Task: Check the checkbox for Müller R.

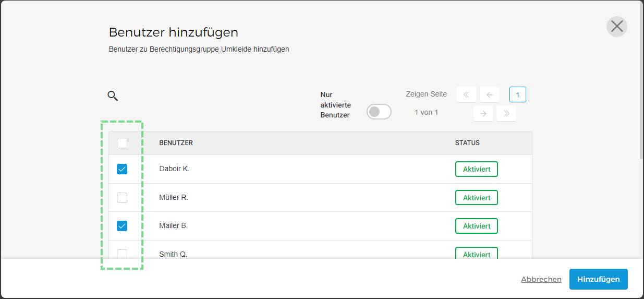Action: [122, 198]
